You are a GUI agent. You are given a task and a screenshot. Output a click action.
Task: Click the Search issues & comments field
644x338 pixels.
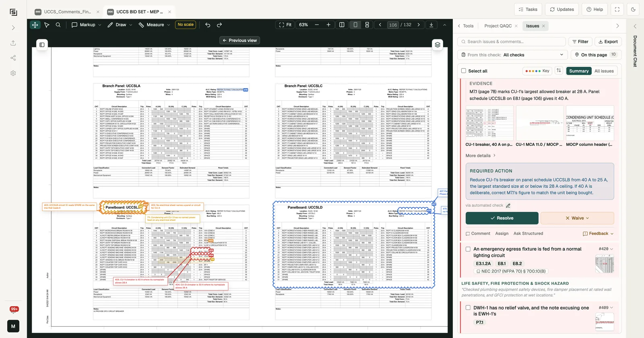512,41
